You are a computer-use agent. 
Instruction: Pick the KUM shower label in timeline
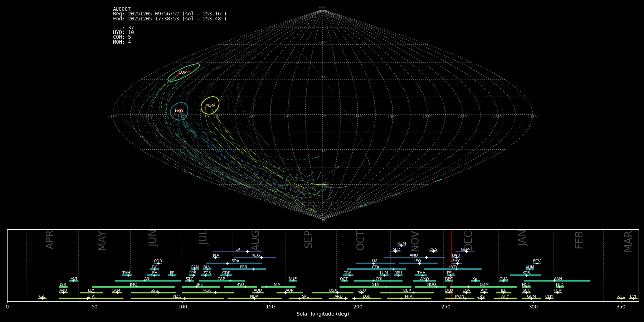click(402, 244)
